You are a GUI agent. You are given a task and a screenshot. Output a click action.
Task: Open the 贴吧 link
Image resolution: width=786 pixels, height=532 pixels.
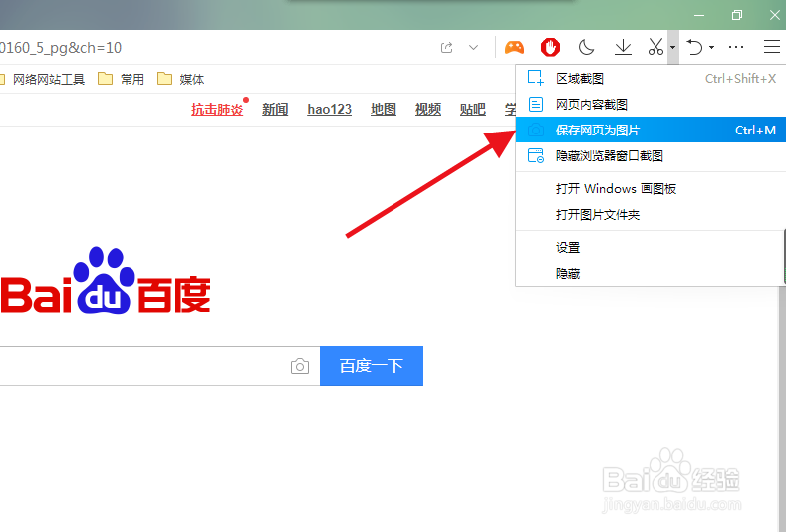(473, 109)
